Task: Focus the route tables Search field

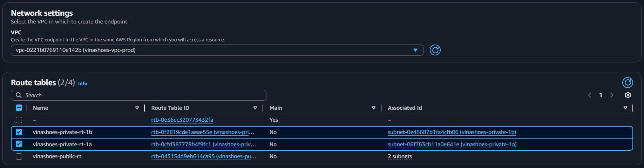Action: point(138,95)
